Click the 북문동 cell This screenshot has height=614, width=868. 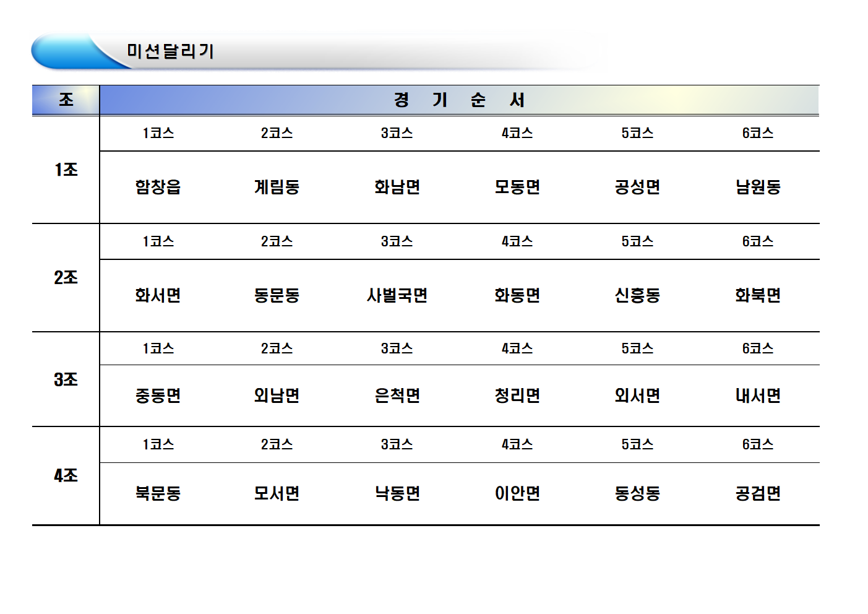(x=158, y=493)
